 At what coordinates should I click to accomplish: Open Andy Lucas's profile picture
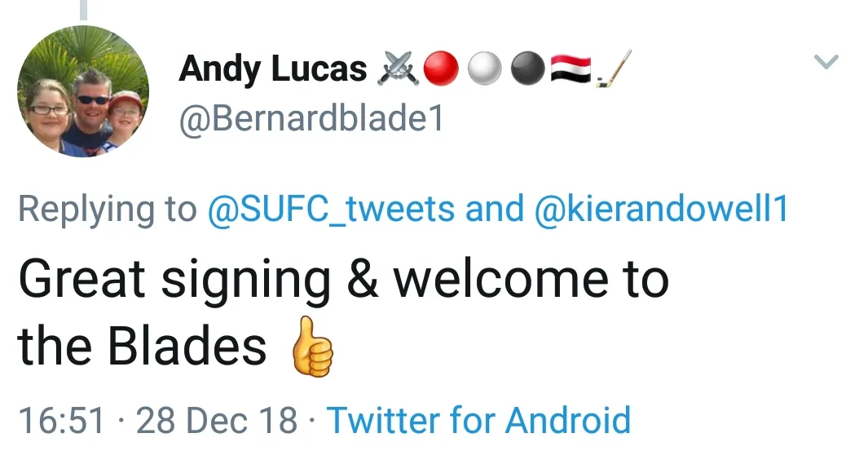[x=82, y=91]
